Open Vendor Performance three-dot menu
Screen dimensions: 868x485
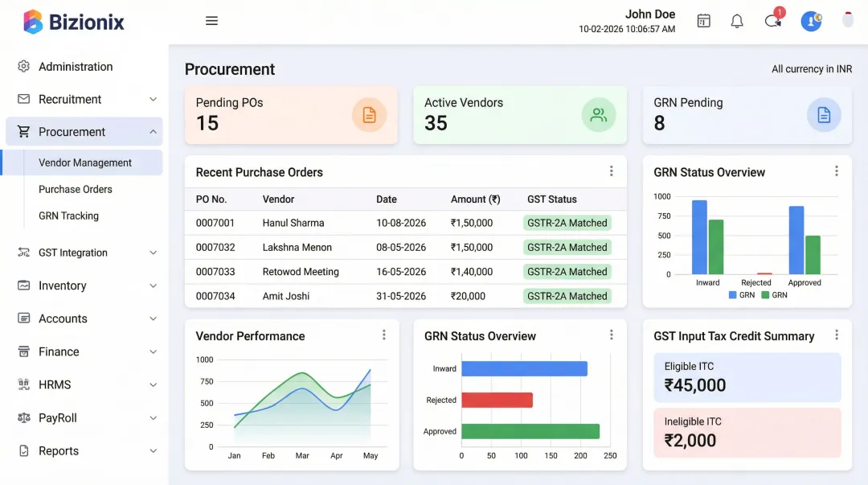tap(383, 335)
